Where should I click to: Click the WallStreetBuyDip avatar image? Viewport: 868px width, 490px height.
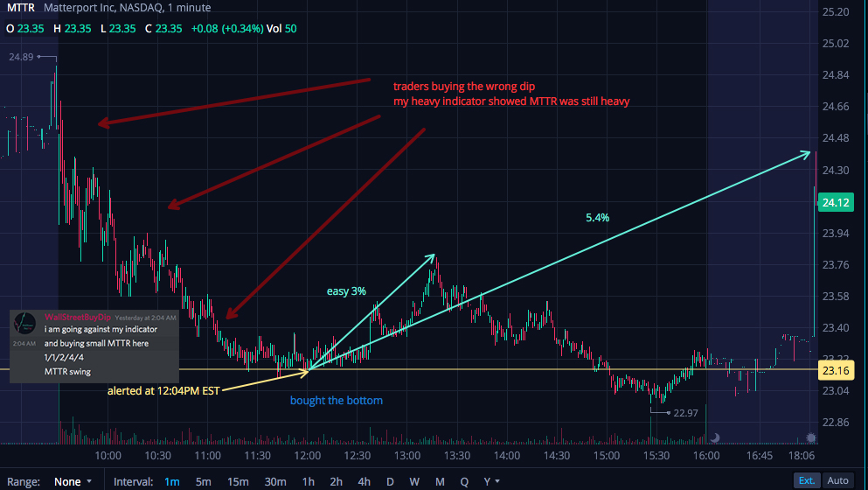24,323
